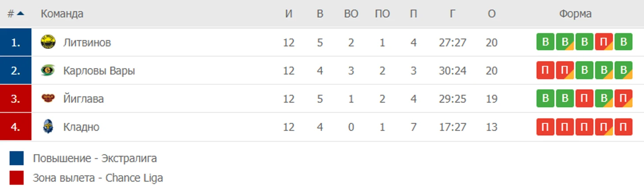Open the Карловы Вары team link
Image resolution: width=644 pixels, height=190 pixels.
pyautogui.click(x=99, y=71)
